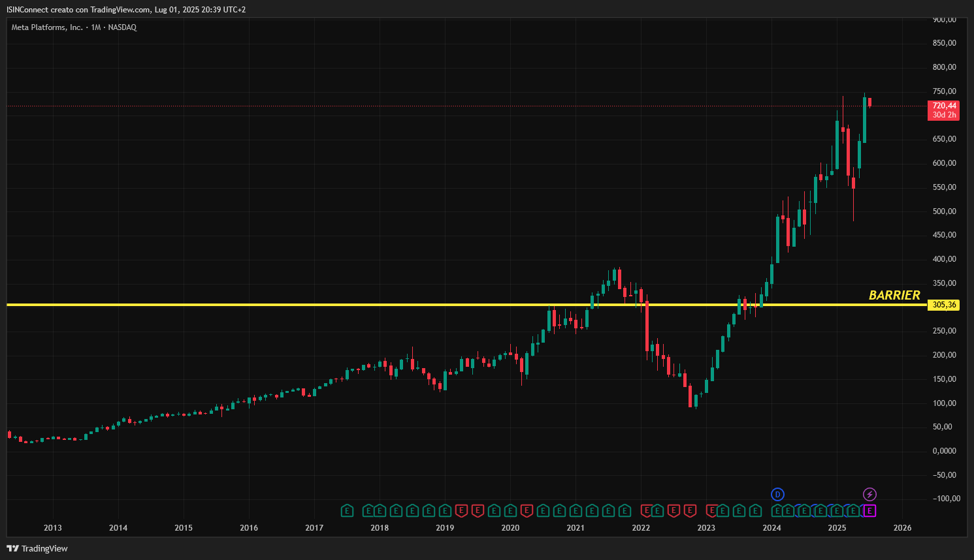The height and width of the screenshot is (560, 974).
Task: Click the 350,00 price axis label
Action: (945, 283)
